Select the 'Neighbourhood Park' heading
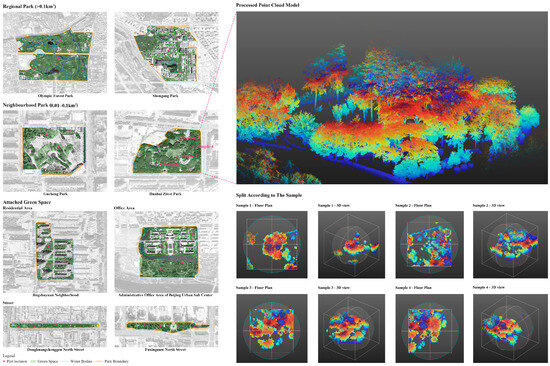The height and width of the screenshot is (366, 550). (x=40, y=105)
